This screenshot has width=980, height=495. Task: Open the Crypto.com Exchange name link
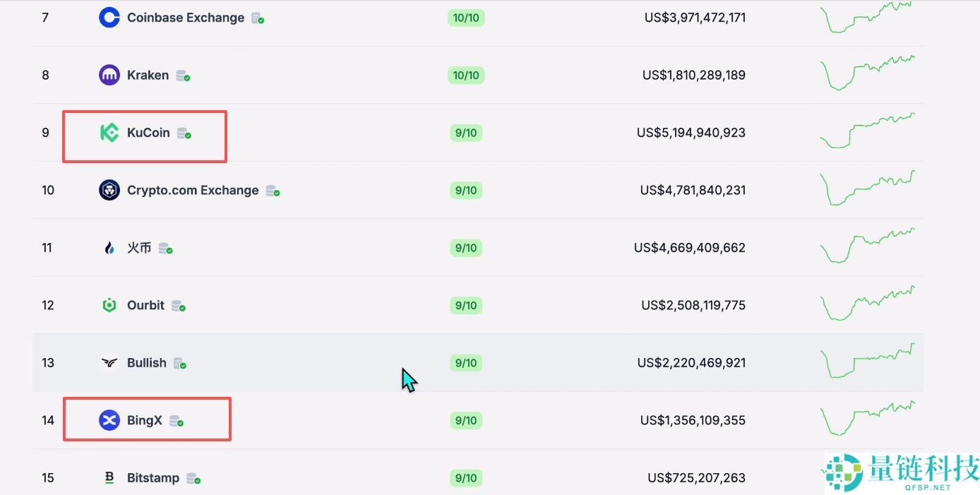[193, 190]
